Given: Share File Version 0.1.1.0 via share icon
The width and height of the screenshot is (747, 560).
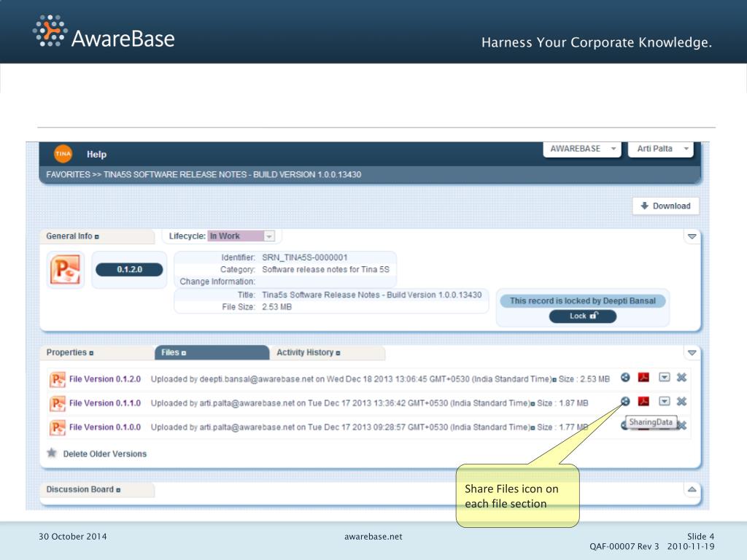Looking at the screenshot, I should 625,402.
